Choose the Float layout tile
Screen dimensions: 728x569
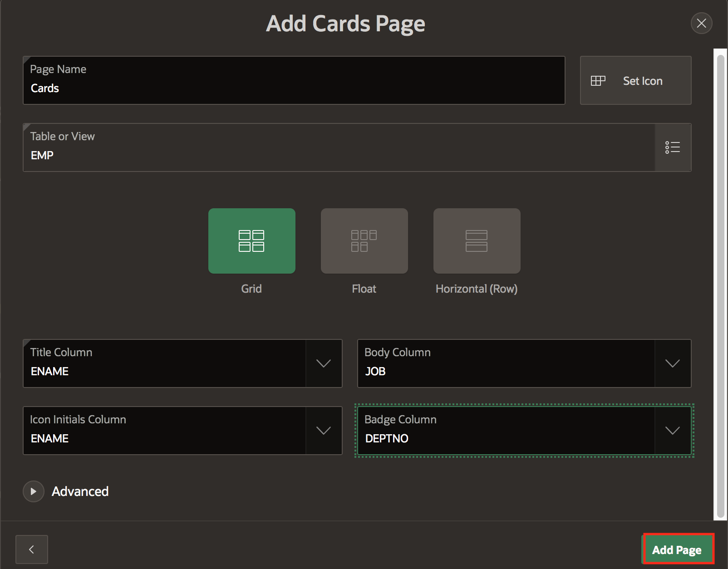click(x=364, y=241)
